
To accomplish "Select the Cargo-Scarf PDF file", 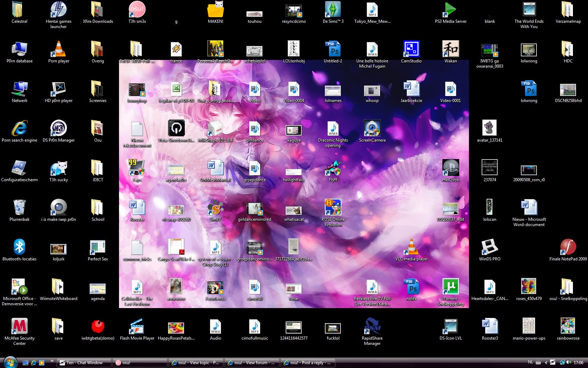I will click(x=176, y=251).
